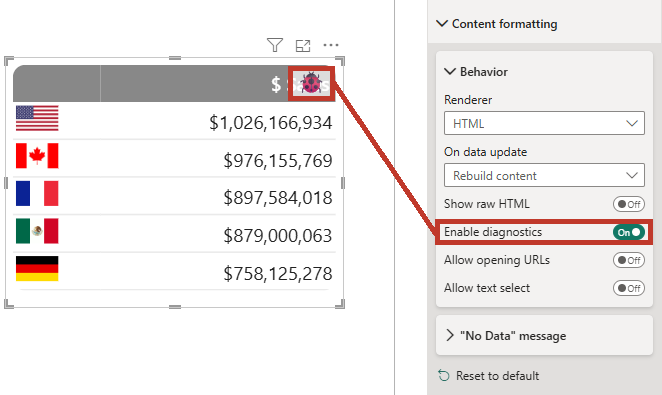
Task: Click the bottom-center resize handle of the visual
Action: (175, 307)
